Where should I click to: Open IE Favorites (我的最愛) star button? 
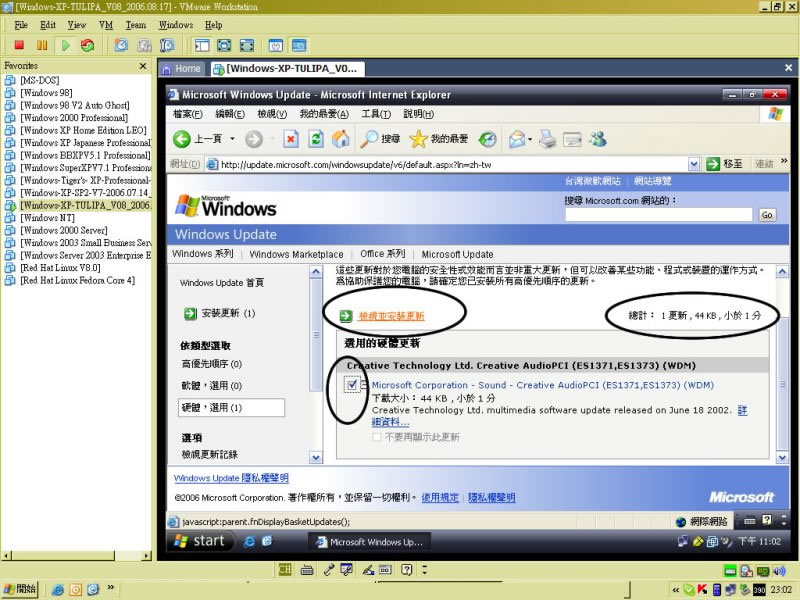click(x=439, y=139)
